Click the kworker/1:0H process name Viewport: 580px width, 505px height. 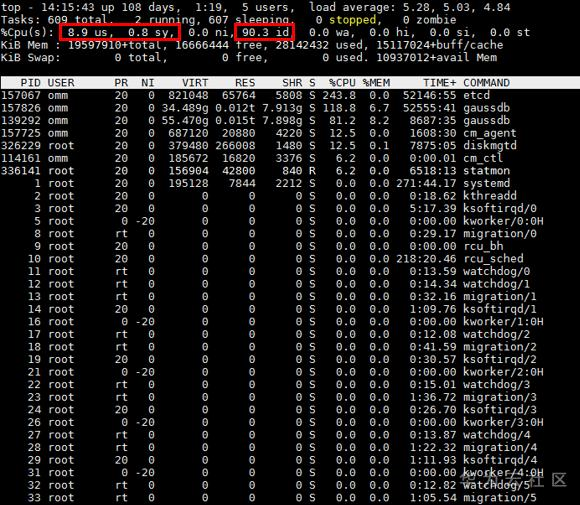click(x=503, y=322)
